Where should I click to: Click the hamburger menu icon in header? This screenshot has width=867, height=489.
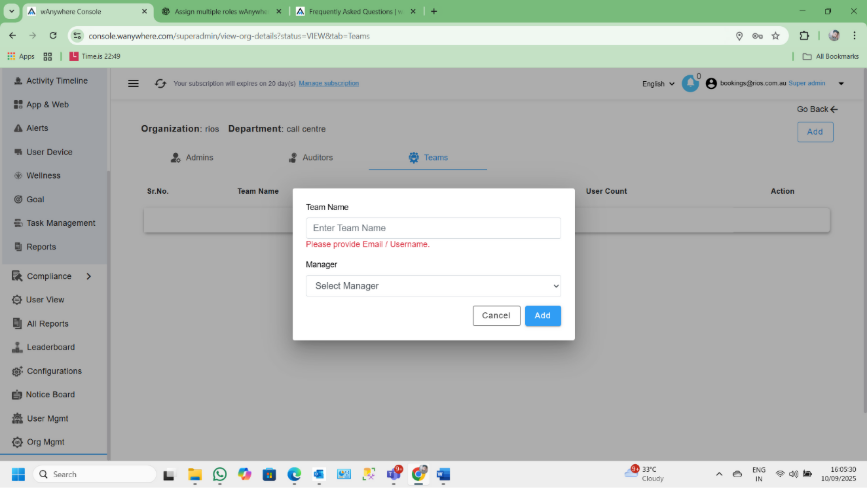(133, 84)
